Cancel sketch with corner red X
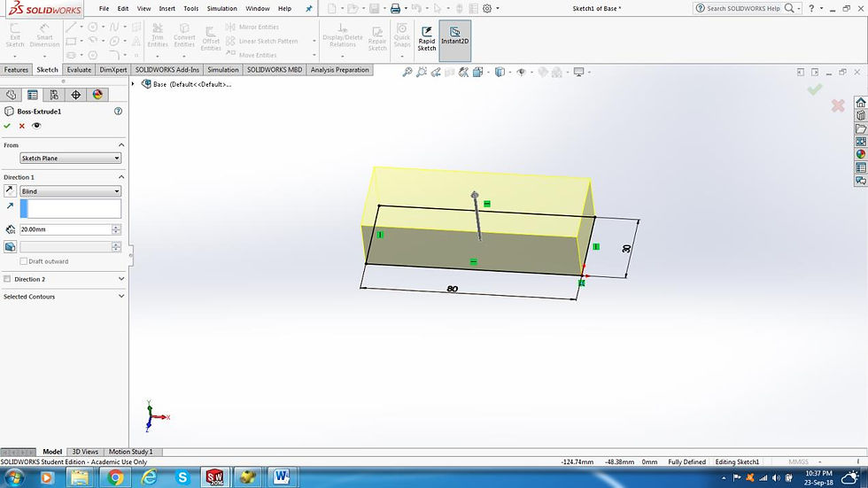868x488 pixels. (x=838, y=105)
